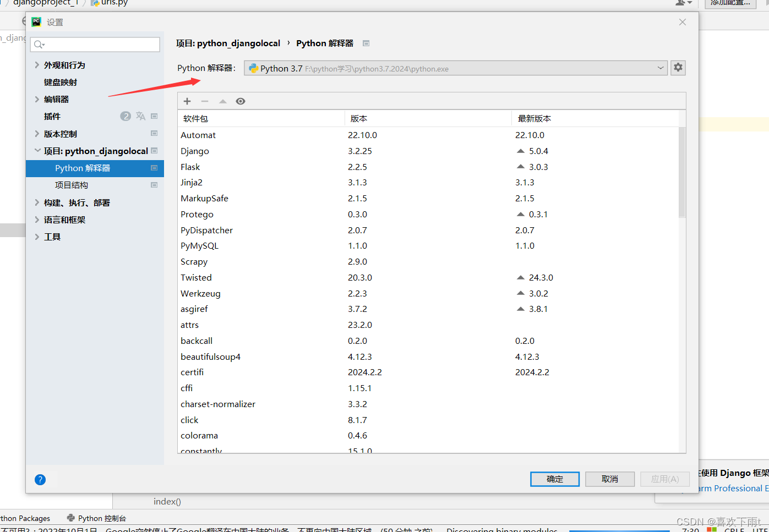Click the project-level icon on the 项目结构 row
This screenshot has height=532, width=769.
click(154, 185)
